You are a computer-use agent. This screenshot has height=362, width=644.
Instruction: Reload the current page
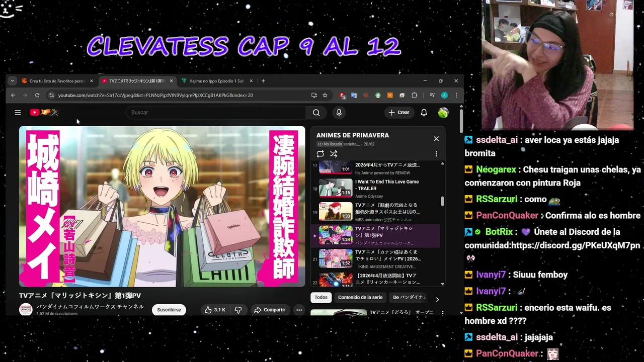37,95
